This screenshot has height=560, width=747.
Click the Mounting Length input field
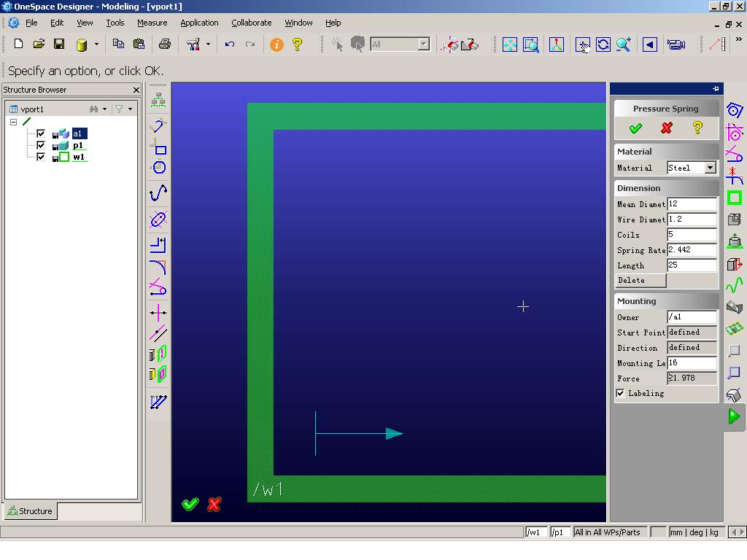pyautogui.click(x=692, y=363)
